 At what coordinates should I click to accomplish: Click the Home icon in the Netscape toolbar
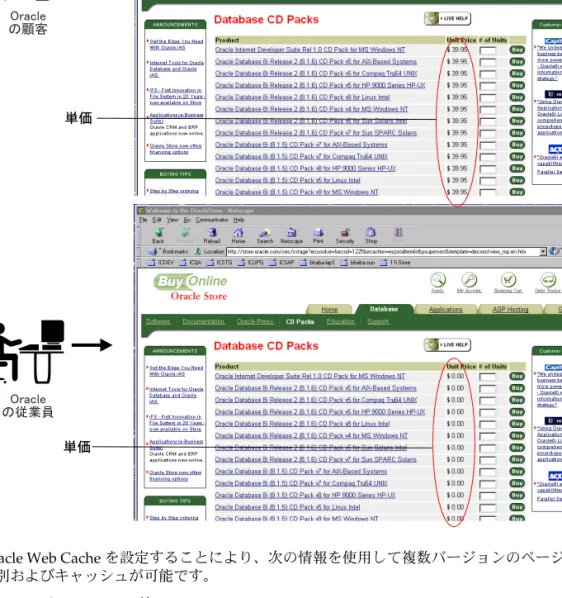(x=238, y=233)
